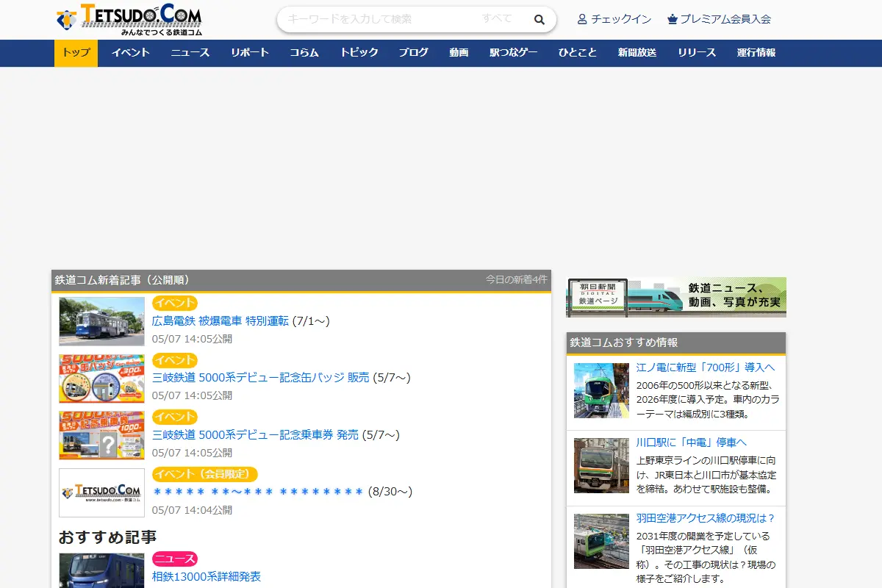Open the ひとこと navigation item
Image resolution: width=882 pixels, height=588 pixels.
click(x=578, y=53)
